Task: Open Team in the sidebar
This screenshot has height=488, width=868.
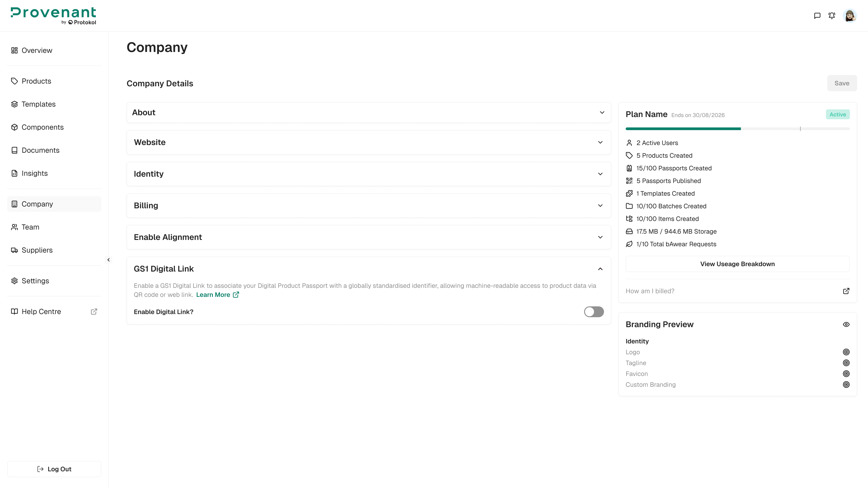Action: tap(54, 227)
